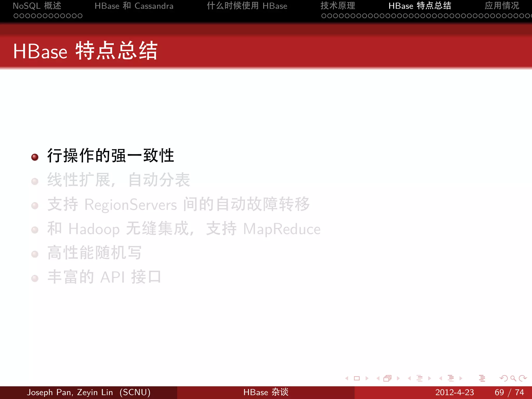
Task: Click first slide dot under 技术原理
Action: click(x=324, y=16)
